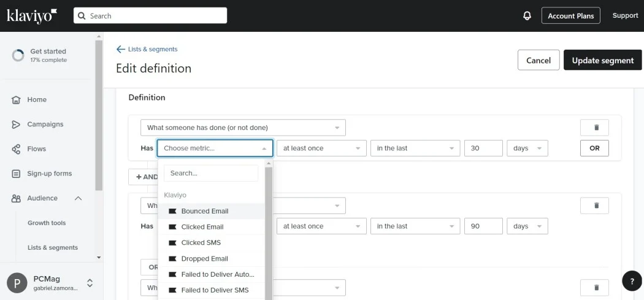
Task: Click the metric search field
Action: click(x=211, y=173)
